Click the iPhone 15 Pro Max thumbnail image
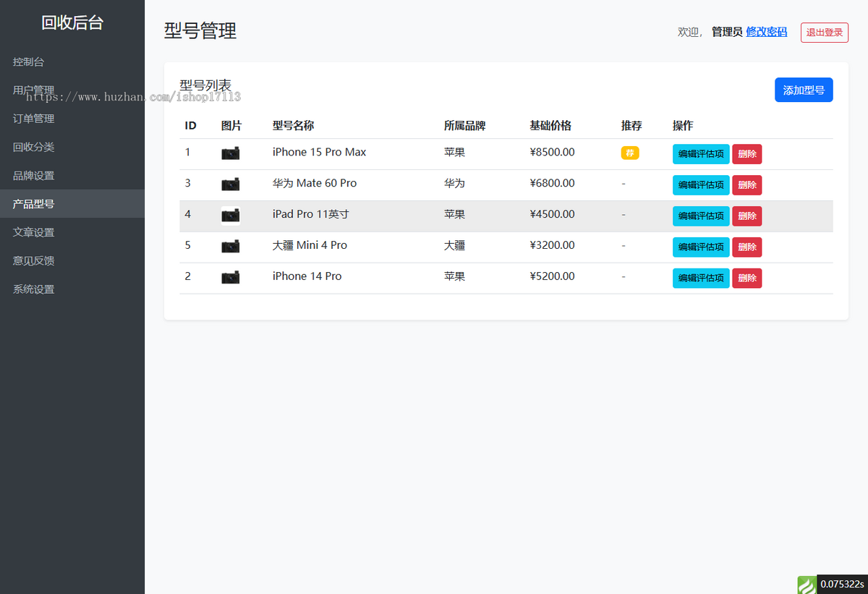This screenshot has width=868, height=594. tap(231, 153)
